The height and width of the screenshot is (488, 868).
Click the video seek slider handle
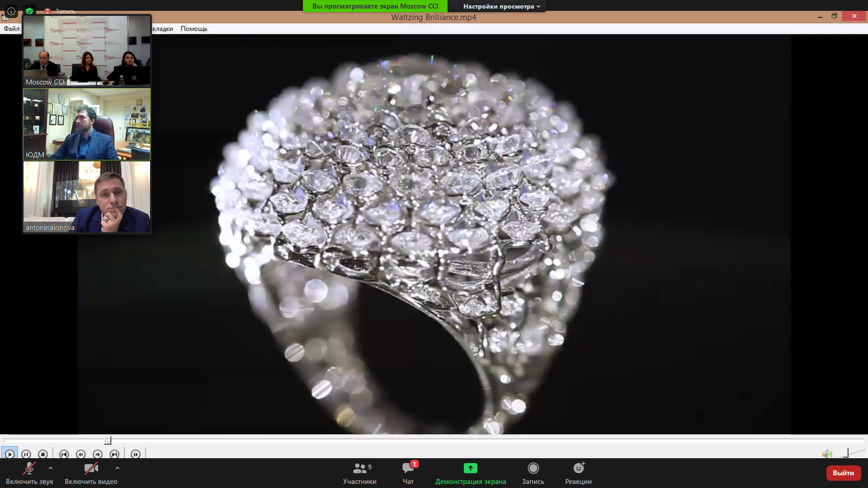point(108,441)
